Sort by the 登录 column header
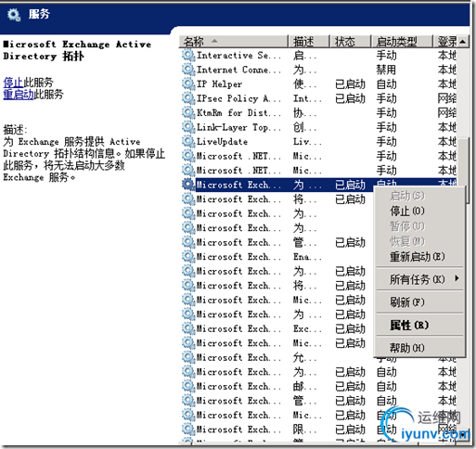This screenshot has width=476, height=449. click(445, 41)
